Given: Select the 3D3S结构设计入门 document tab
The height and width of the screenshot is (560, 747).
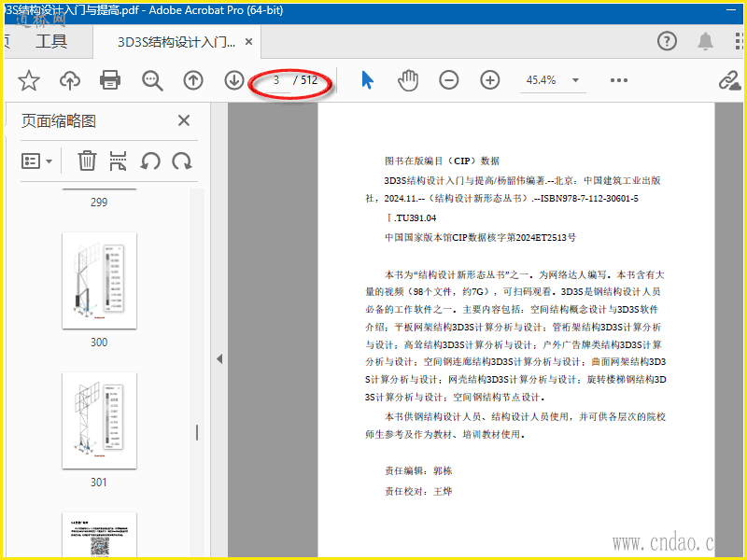Looking at the screenshot, I should (x=176, y=42).
